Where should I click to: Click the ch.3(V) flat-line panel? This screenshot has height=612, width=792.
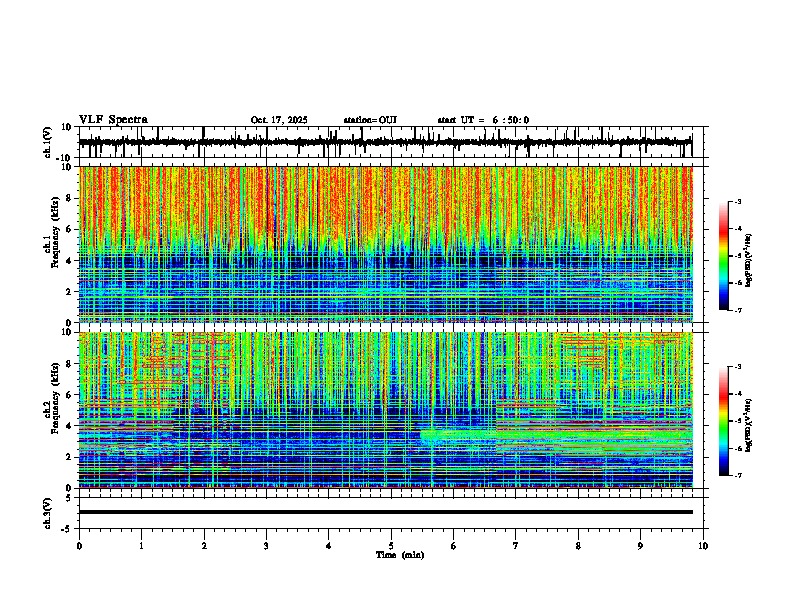[391, 513]
